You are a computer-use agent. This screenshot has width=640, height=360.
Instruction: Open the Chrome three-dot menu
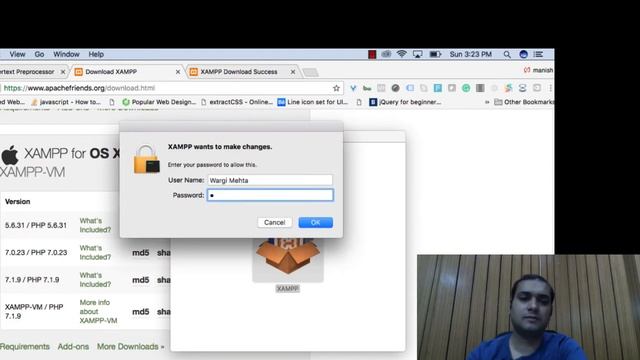[x=551, y=88]
